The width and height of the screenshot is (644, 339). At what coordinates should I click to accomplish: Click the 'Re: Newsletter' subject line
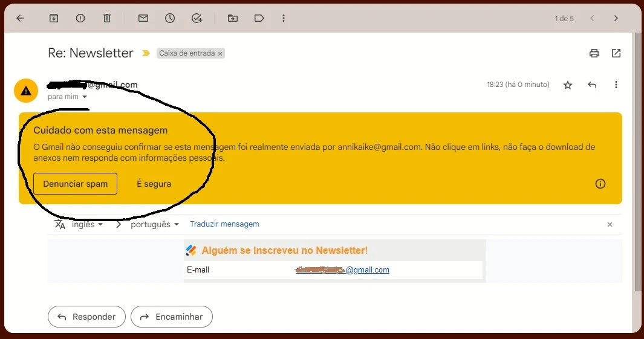click(90, 53)
